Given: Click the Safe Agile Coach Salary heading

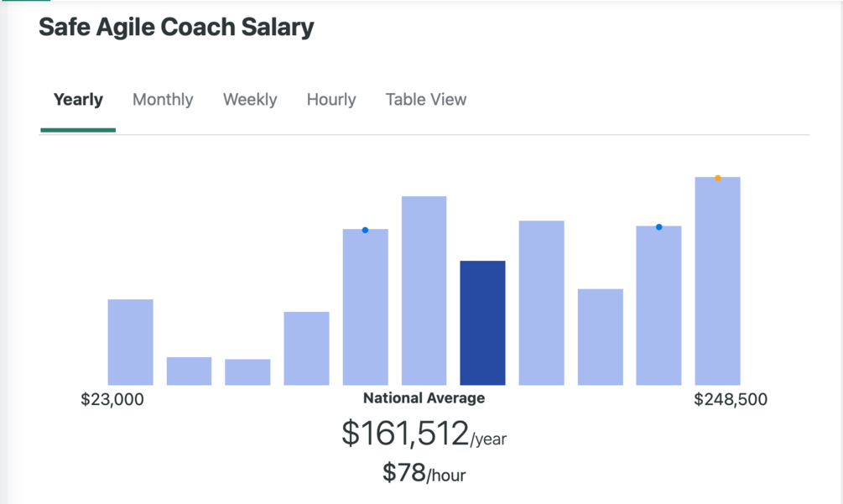Looking at the screenshot, I should [x=176, y=27].
